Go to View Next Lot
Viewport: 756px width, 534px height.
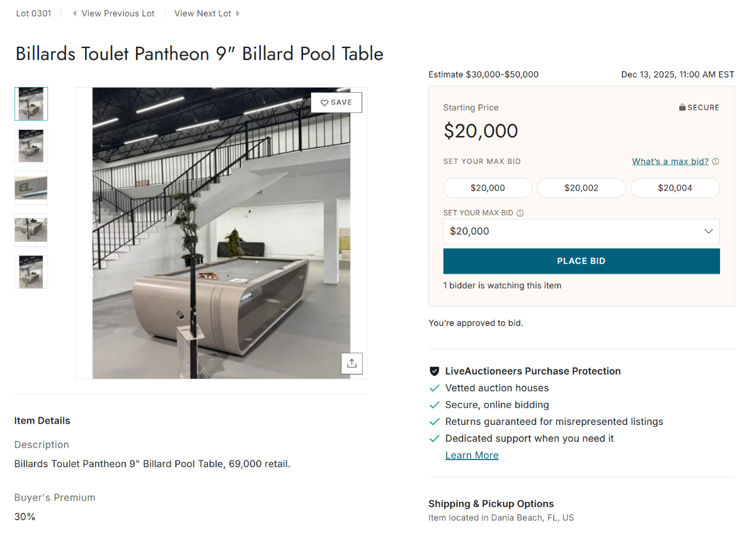tap(203, 13)
